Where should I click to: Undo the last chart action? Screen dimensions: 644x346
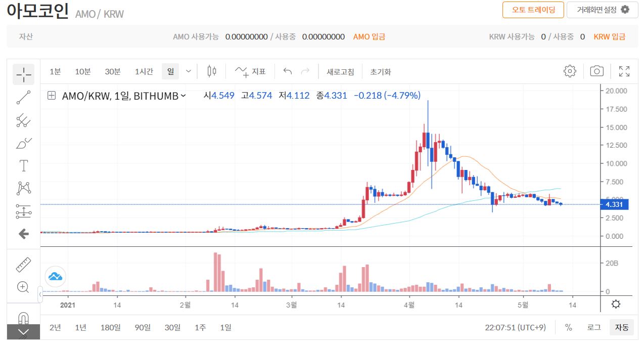click(x=288, y=71)
